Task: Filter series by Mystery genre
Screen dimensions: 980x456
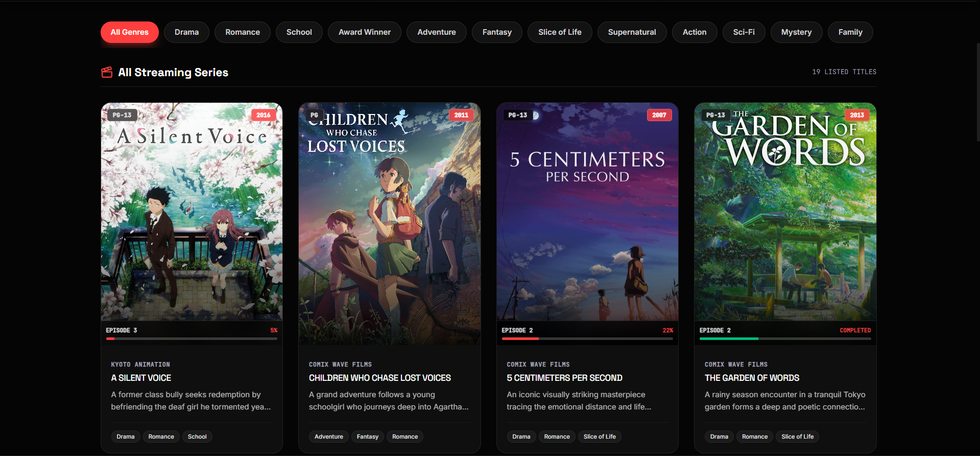Action: pos(797,32)
